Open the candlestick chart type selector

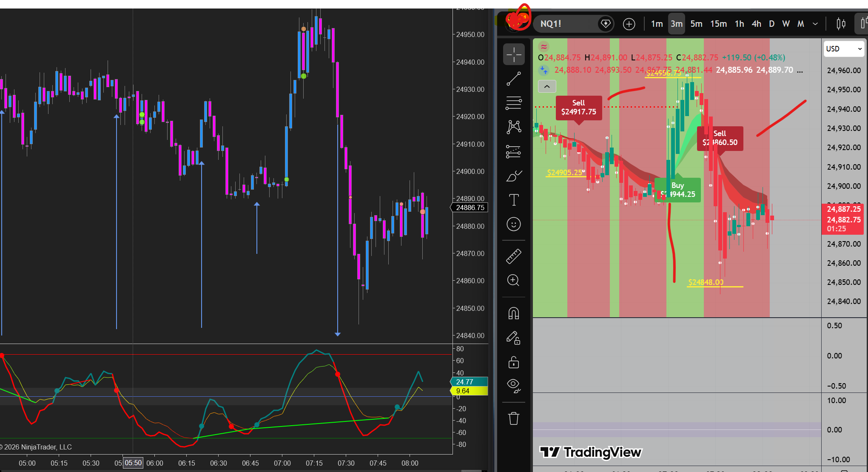pyautogui.click(x=841, y=24)
